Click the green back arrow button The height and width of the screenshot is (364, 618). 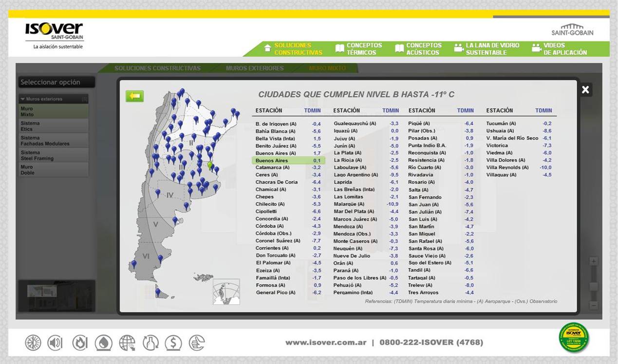pyautogui.click(x=134, y=96)
